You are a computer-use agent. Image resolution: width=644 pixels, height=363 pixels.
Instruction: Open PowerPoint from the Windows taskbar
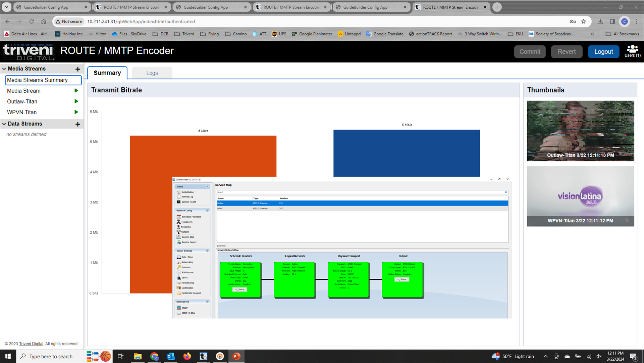pyautogui.click(x=236, y=356)
